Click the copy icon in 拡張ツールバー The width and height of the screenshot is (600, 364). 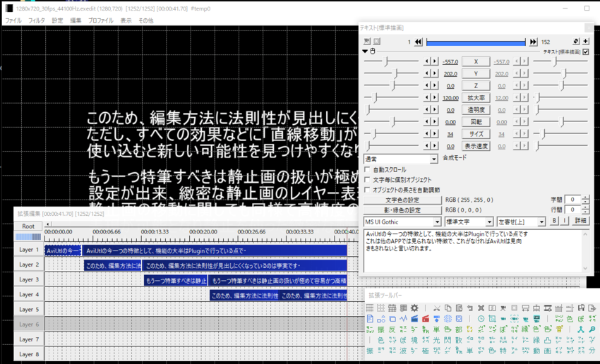click(448, 308)
